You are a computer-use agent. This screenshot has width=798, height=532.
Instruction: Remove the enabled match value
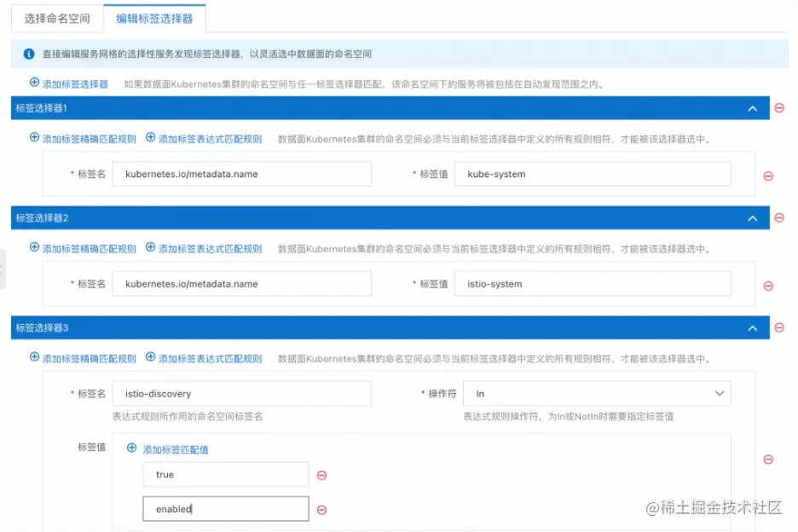[x=321, y=510]
